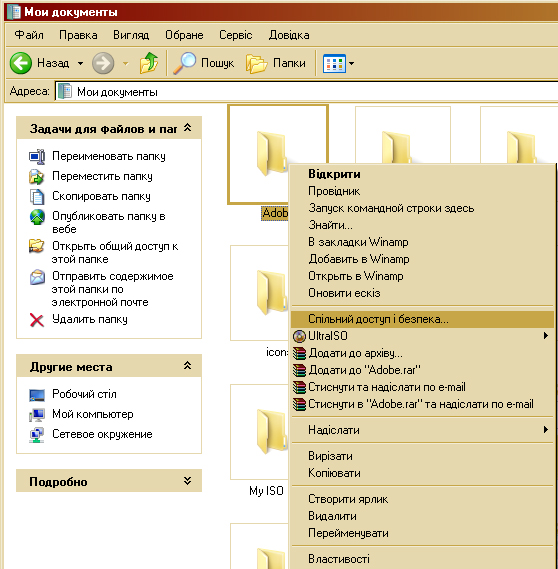
Task: Collapse the Задачи для файлов и папок panel
Action: coord(187,128)
